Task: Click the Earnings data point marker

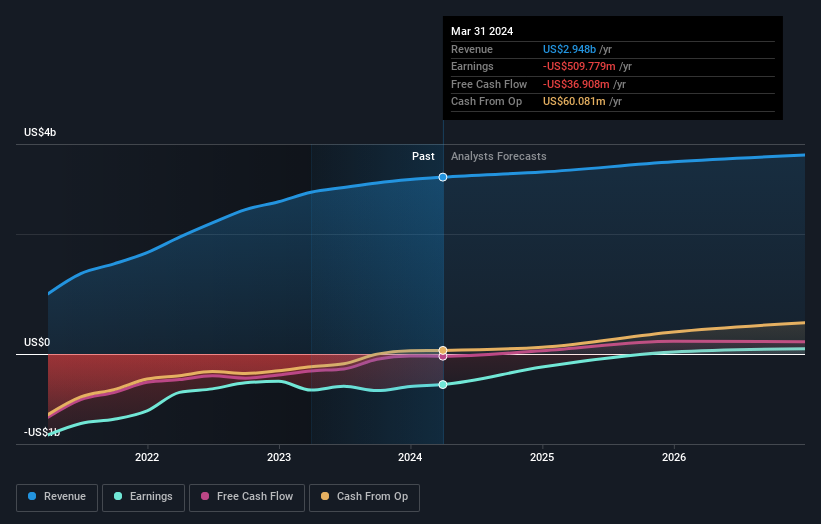Action: [443, 385]
